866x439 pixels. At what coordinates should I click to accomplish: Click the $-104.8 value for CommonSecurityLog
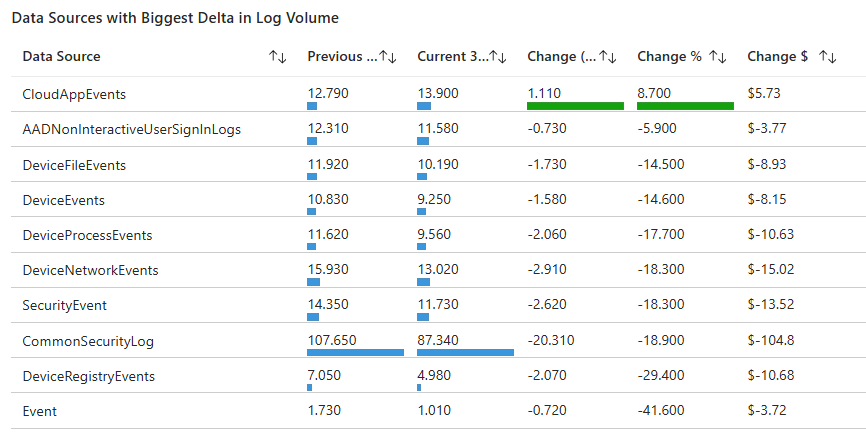point(772,341)
